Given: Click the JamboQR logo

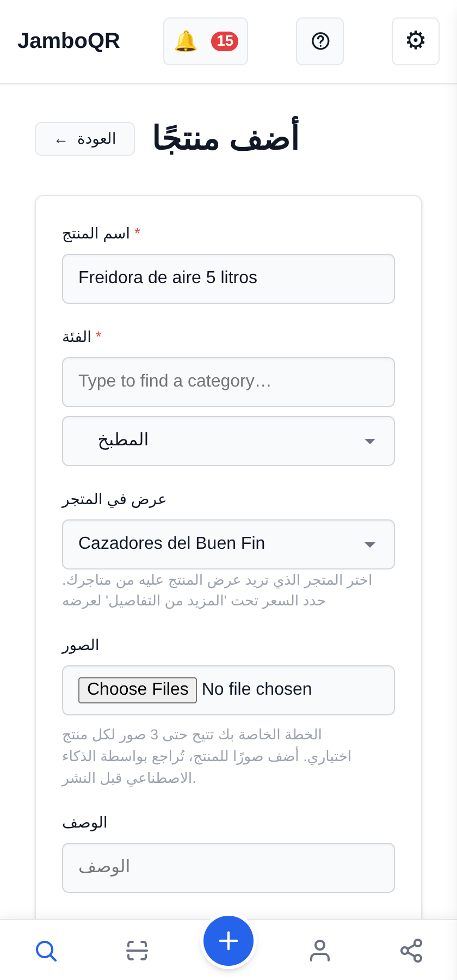Looking at the screenshot, I should [69, 41].
